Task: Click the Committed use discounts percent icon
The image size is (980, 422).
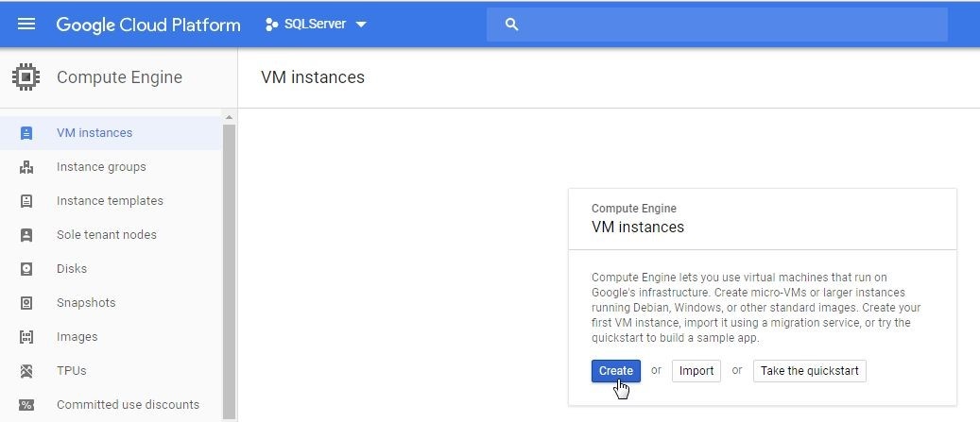Action: click(x=26, y=405)
